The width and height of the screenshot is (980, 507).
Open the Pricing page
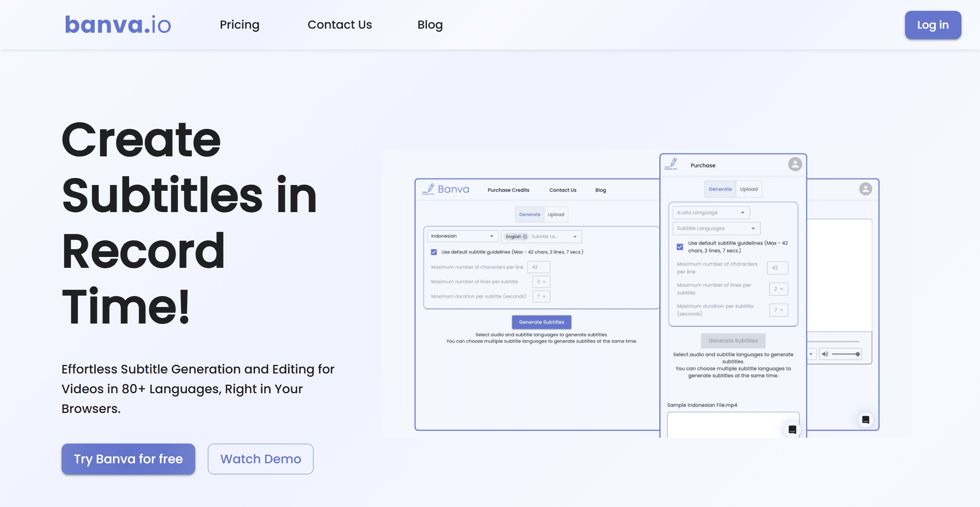[x=239, y=25]
